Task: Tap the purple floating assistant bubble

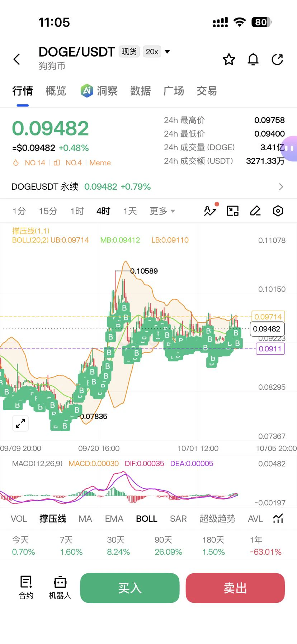Action: pyautogui.click(x=289, y=148)
